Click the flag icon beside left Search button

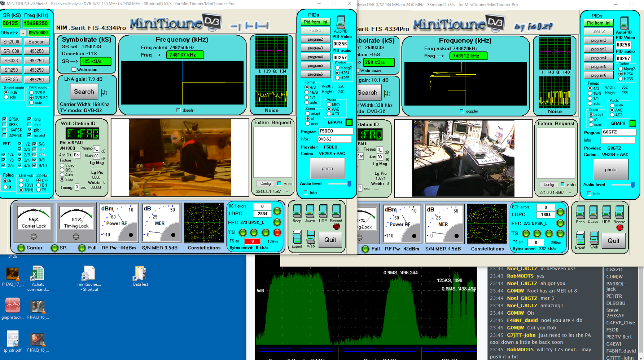point(104,93)
